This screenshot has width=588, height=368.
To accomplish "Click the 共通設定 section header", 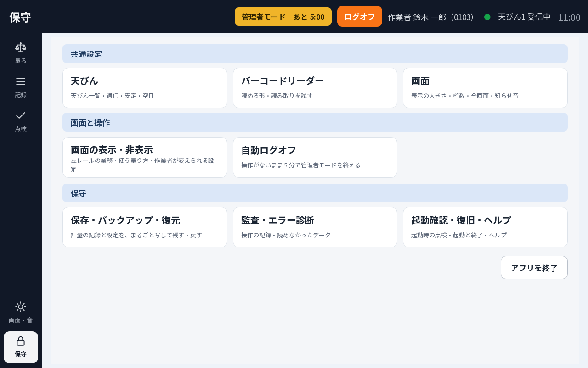I will click(x=315, y=54).
